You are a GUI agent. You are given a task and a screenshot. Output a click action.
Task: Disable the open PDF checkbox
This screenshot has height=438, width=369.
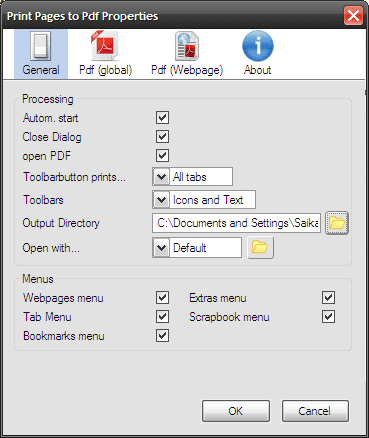pyautogui.click(x=162, y=156)
